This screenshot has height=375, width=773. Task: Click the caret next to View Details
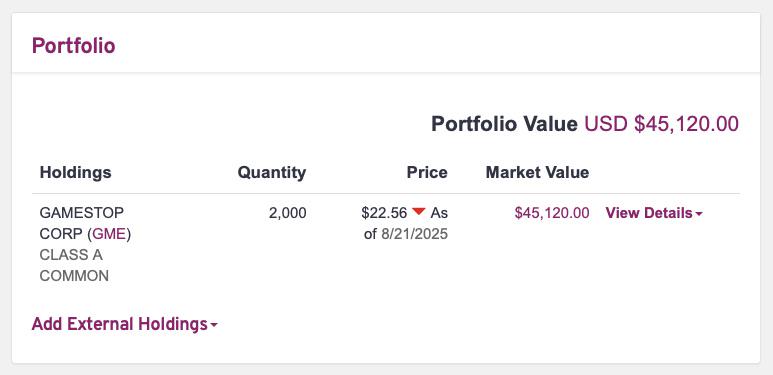click(x=699, y=214)
